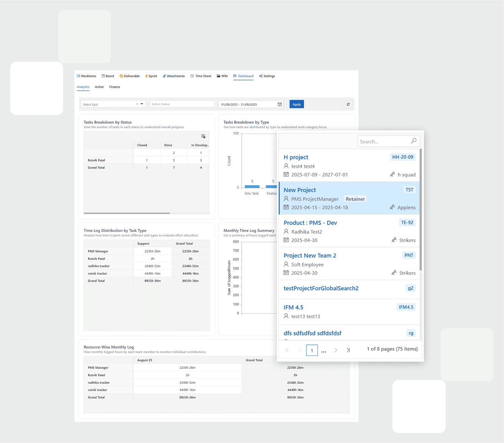Image resolution: width=504 pixels, height=443 pixels.
Task: Clear the Select Epic field
Action: pyautogui.click(x=137, y=104)
